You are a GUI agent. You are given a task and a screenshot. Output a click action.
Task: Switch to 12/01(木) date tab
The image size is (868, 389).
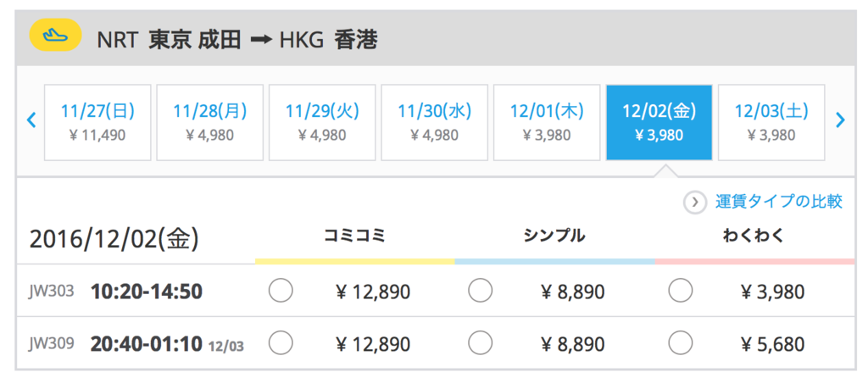(x=547, y=122)
